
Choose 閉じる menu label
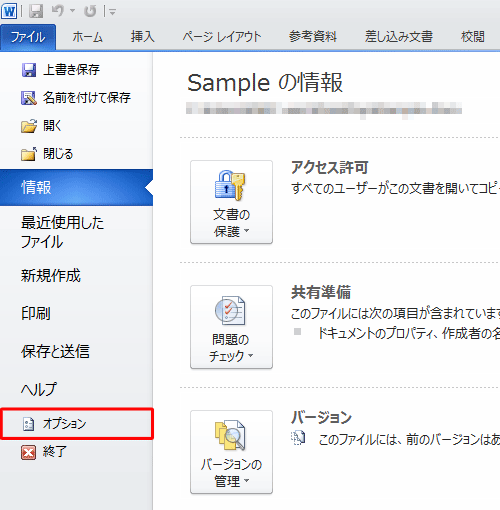click(x=58, y=154)
